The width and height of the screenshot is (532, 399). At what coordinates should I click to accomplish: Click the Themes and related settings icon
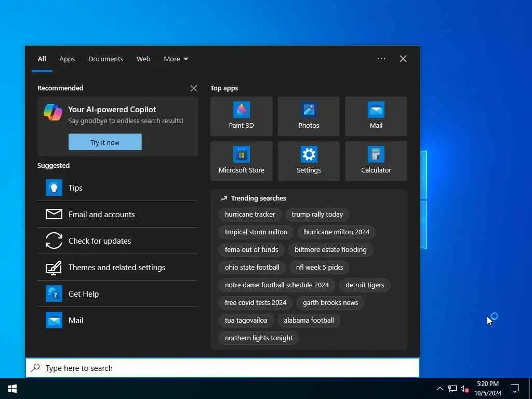coord(54,268)
